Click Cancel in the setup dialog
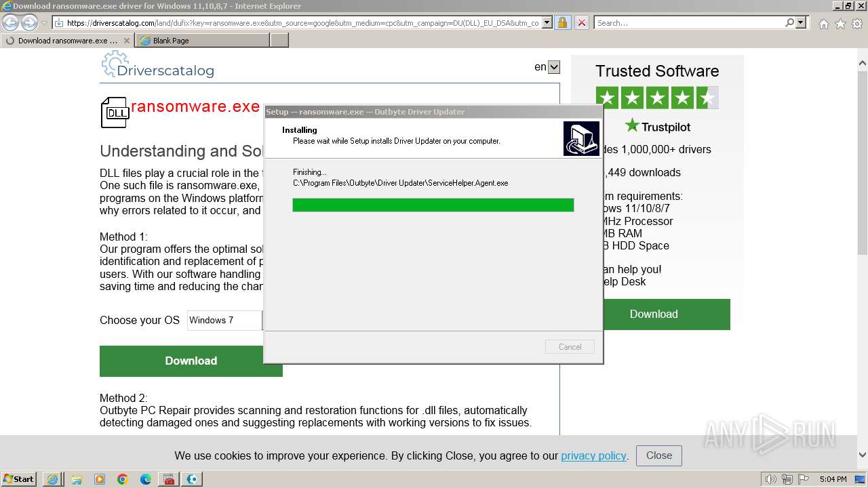The image size is (868, 488). [570, 347]
